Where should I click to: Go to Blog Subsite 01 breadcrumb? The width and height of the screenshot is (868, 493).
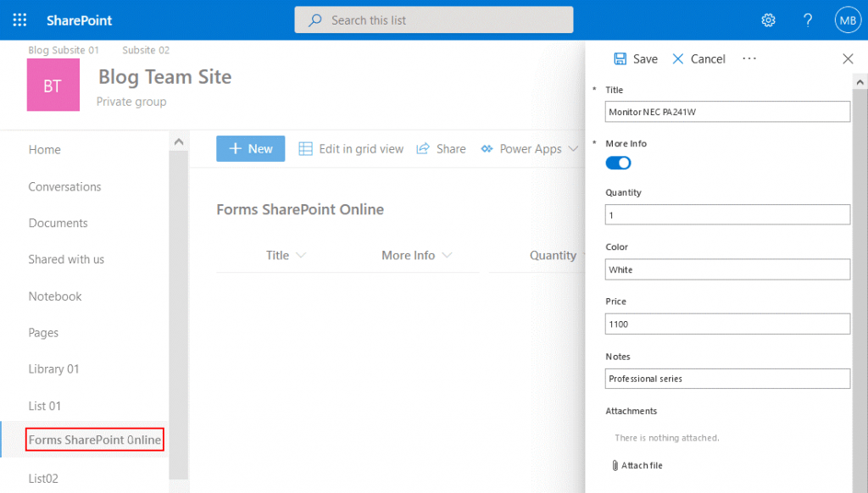[63, 50]
